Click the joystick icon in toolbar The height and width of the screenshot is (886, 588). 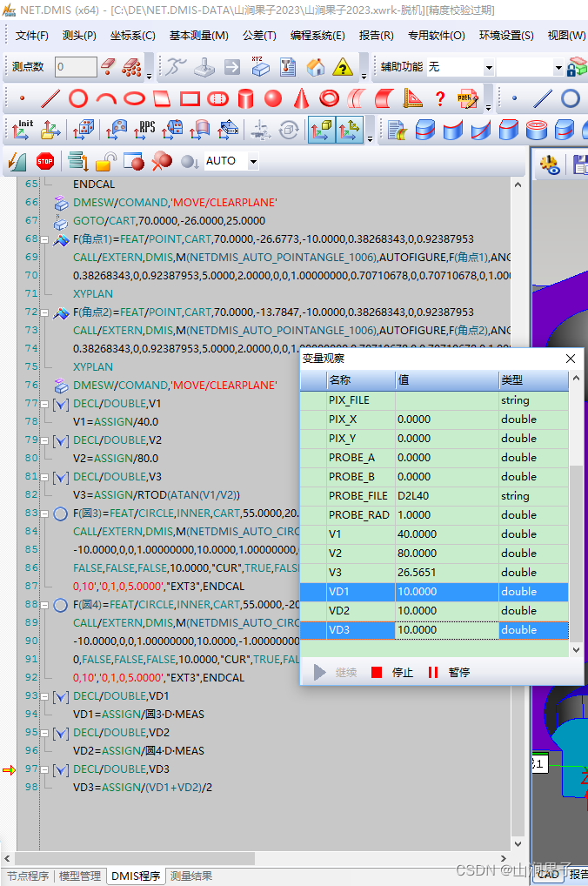(x=204, y=67)
